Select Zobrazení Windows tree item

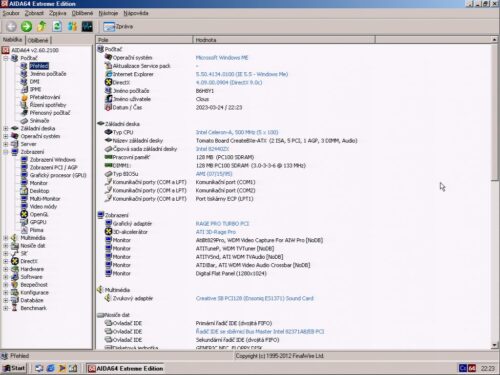(x=53, y=160)
